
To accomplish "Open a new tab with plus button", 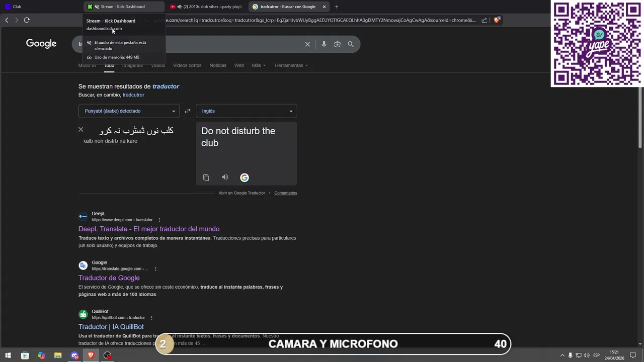I will [x=337, y=7].
